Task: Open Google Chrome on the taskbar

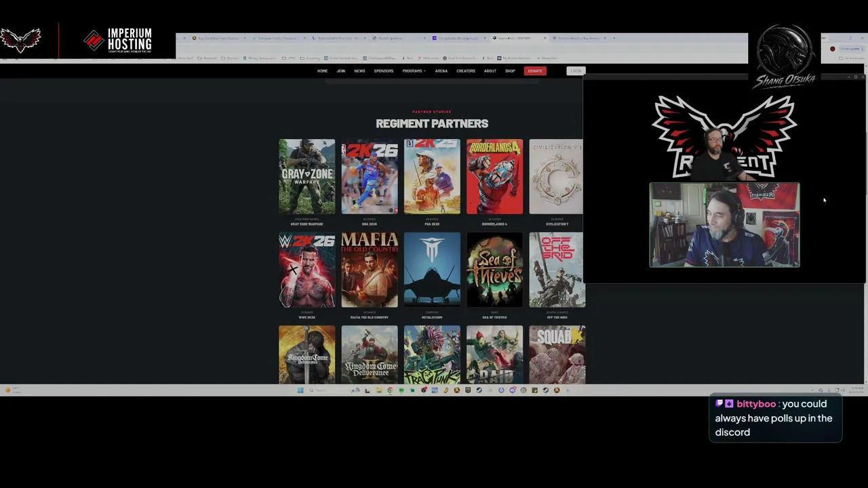Action: pos(390,390)
